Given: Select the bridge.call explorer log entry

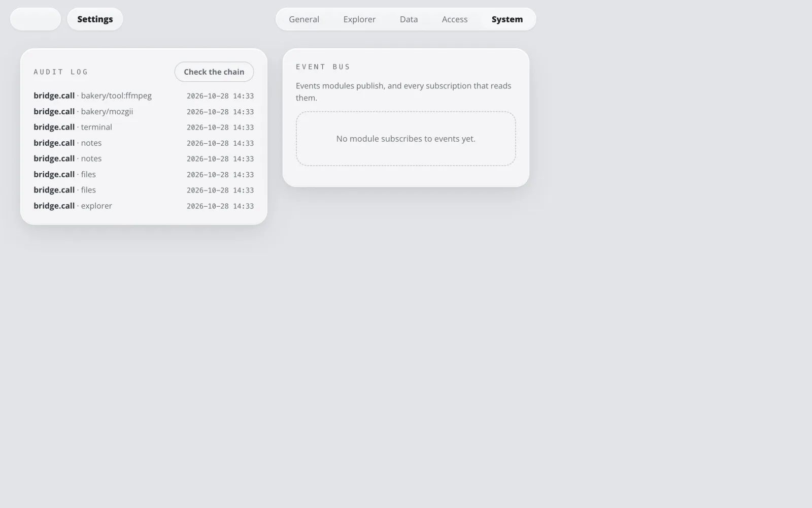Looking at the screenshot, I should pos(144,206).
